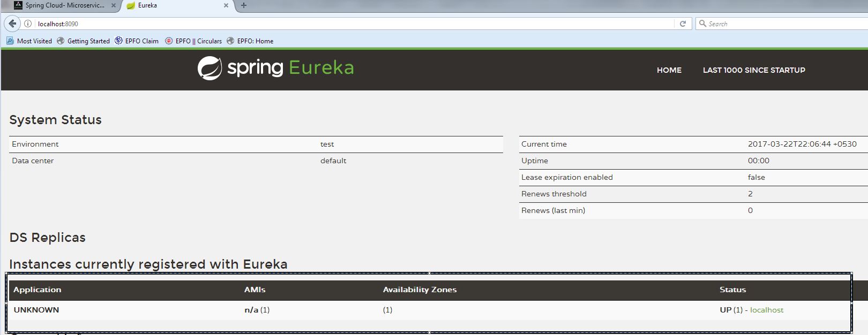Click the Environment value 'test'
Viewport: 868px width, 335px height.
[x=327, y=144]
